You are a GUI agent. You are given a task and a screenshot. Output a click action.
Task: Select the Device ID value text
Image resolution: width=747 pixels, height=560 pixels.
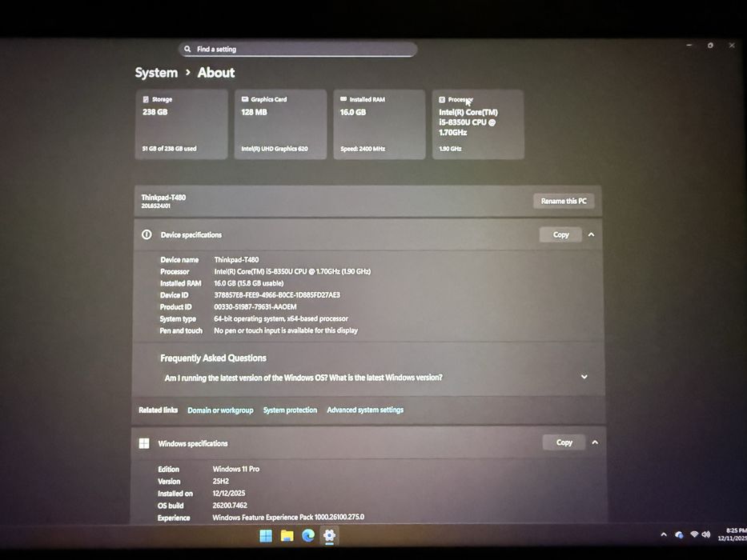(277, 294)
